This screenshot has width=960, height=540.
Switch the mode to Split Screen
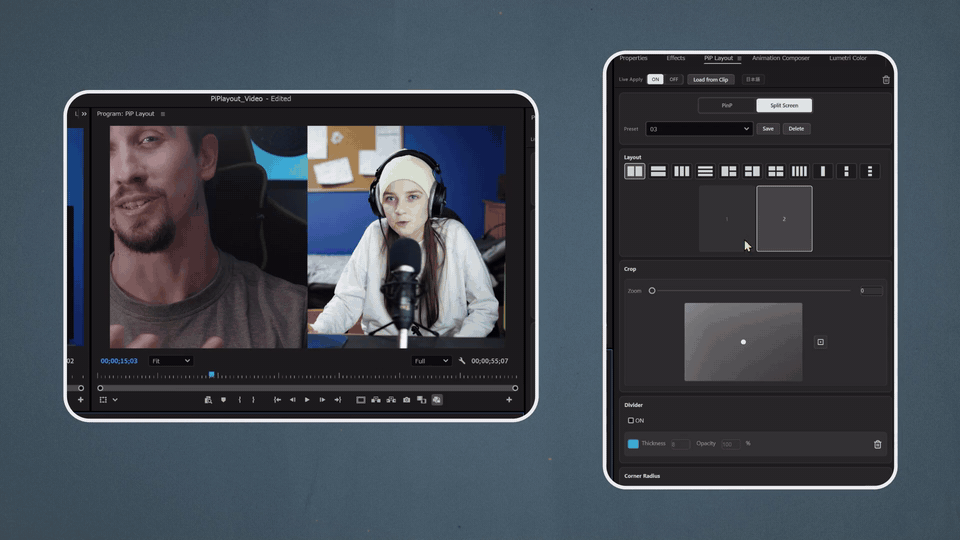point(784,105)
